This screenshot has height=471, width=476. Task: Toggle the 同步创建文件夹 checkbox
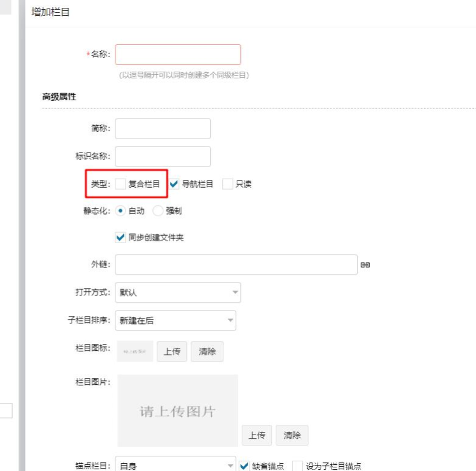tap(120, 238)
